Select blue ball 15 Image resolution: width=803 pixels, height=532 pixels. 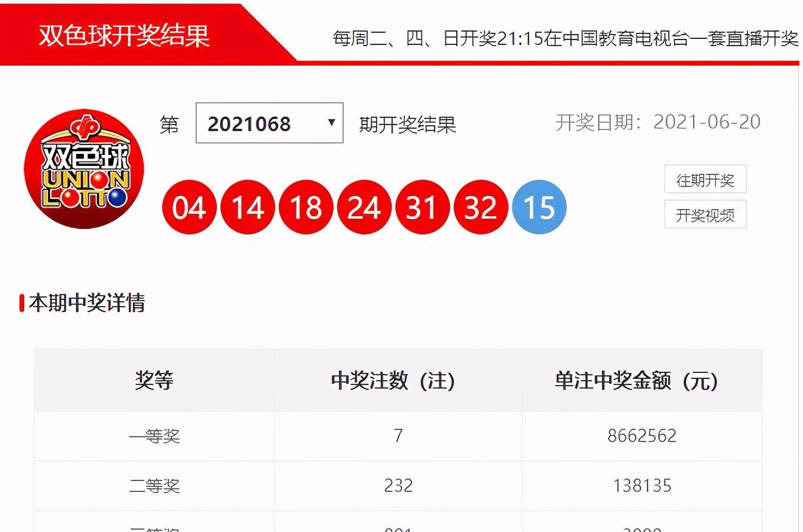click(x=539, y=208)
